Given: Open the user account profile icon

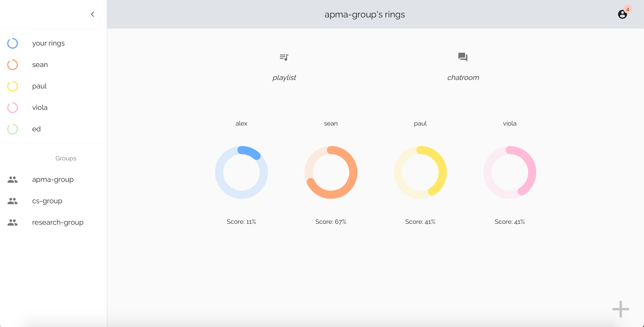Looking at the screenshot, I should pos(622,15).
